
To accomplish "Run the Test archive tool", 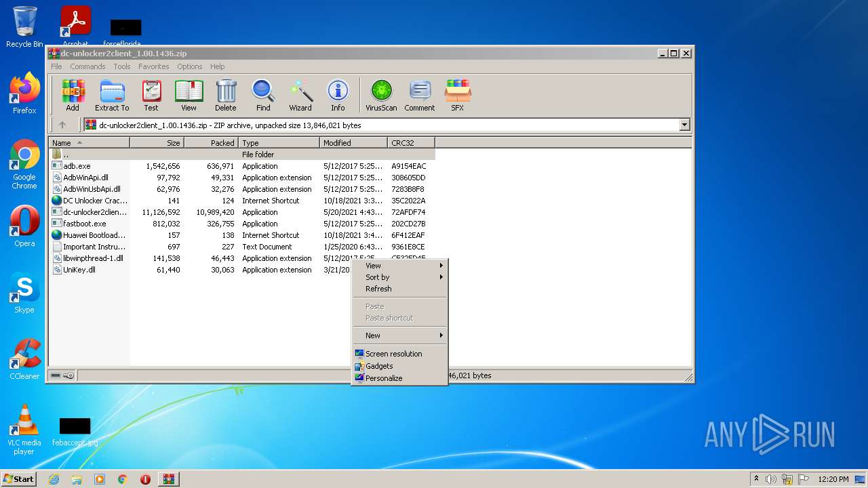I will [151, 96].
